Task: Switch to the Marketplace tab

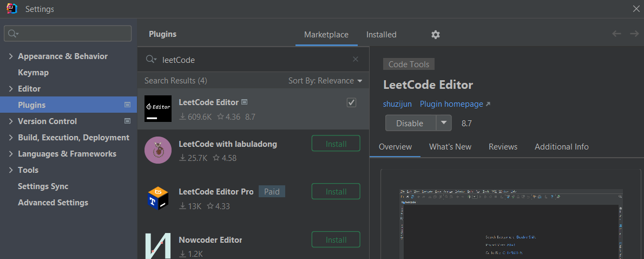Action: 326,35
